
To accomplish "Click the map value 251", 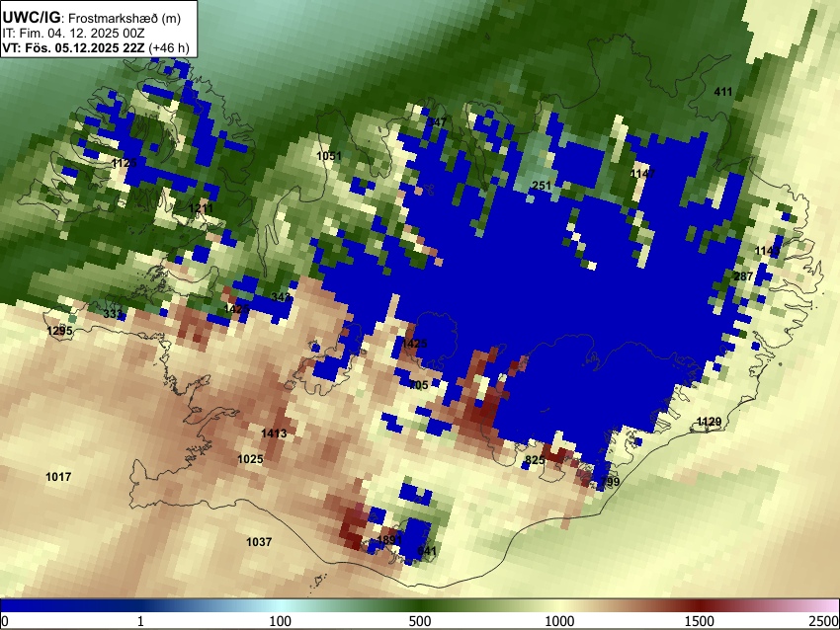I will pyautogui.click(x=542, y=186).
